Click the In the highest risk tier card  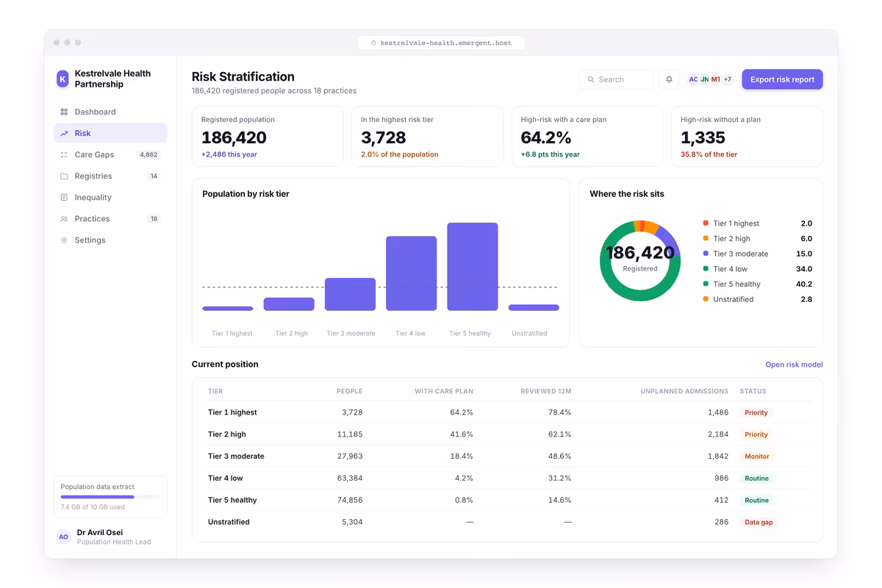coord(427,137)
